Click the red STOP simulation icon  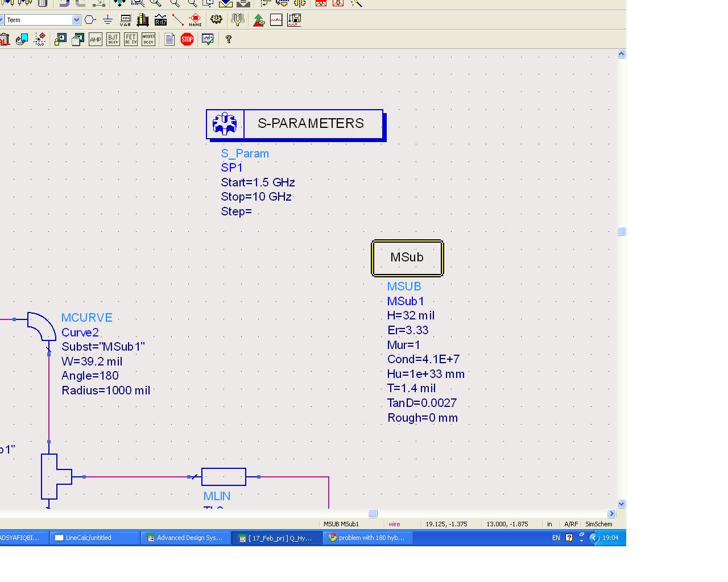click(187, 39)
